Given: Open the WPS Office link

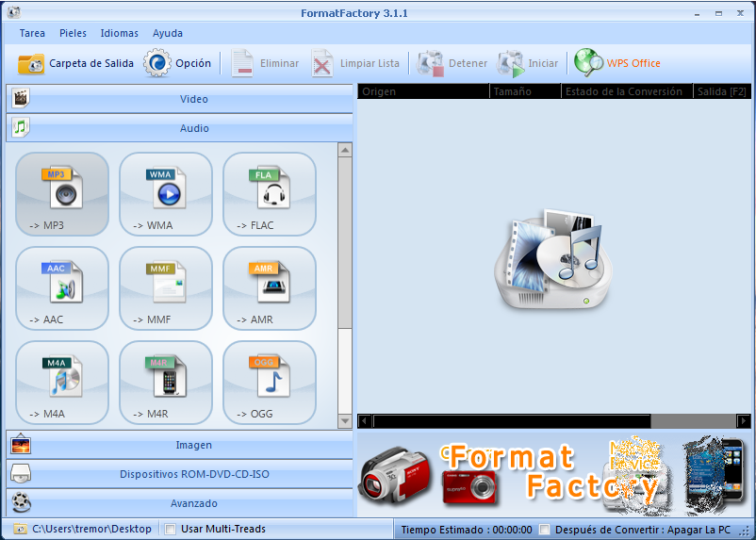Looking at the screenshot, I should coord(617,63).
